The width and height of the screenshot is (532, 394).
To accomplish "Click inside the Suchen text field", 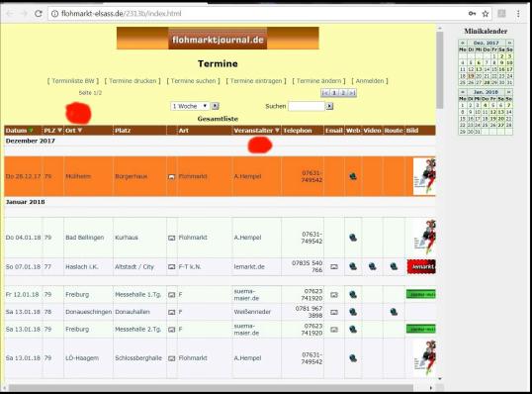I will pyautogui.click(x=307, y=106).
